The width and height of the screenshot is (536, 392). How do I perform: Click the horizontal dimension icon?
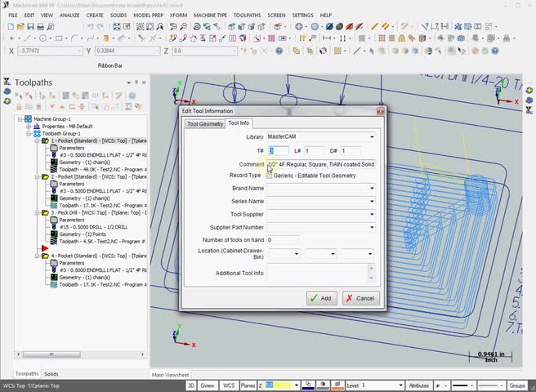click(x=327, y=38)
